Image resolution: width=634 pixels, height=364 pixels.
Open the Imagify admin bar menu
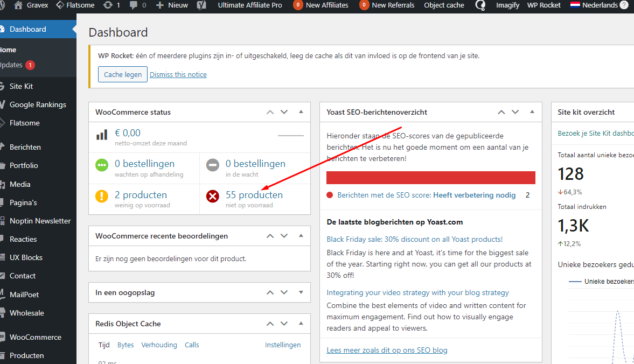(x=507, y=5)
